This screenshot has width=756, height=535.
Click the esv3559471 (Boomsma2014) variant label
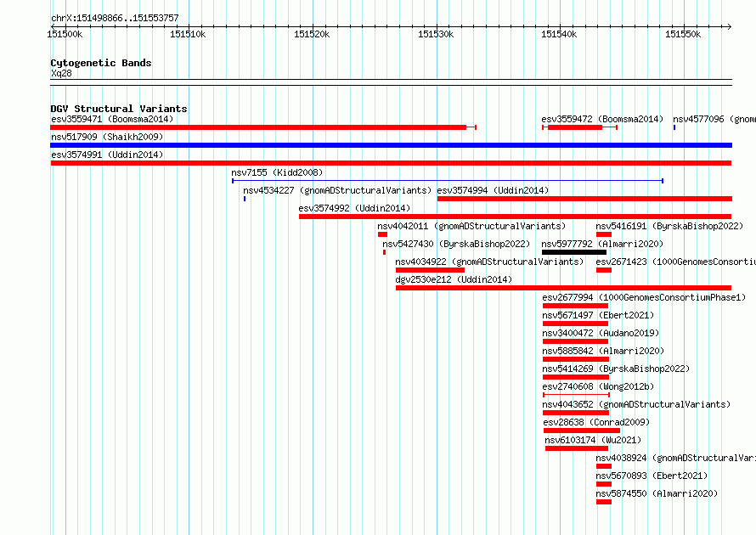[x=112, y=119]
